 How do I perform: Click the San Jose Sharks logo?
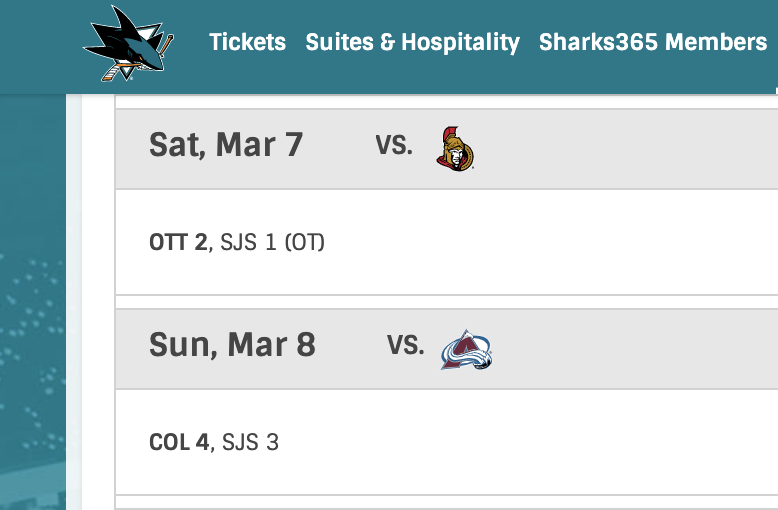pos(129,44)
